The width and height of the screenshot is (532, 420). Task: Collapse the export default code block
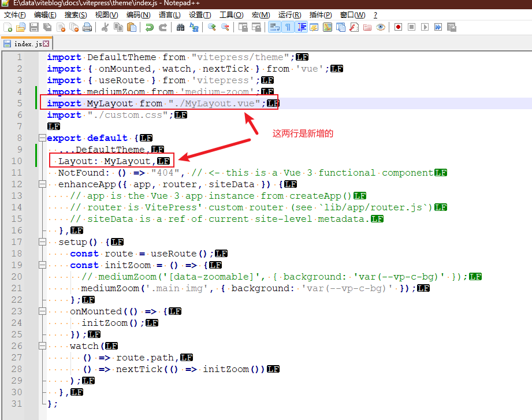42,137
